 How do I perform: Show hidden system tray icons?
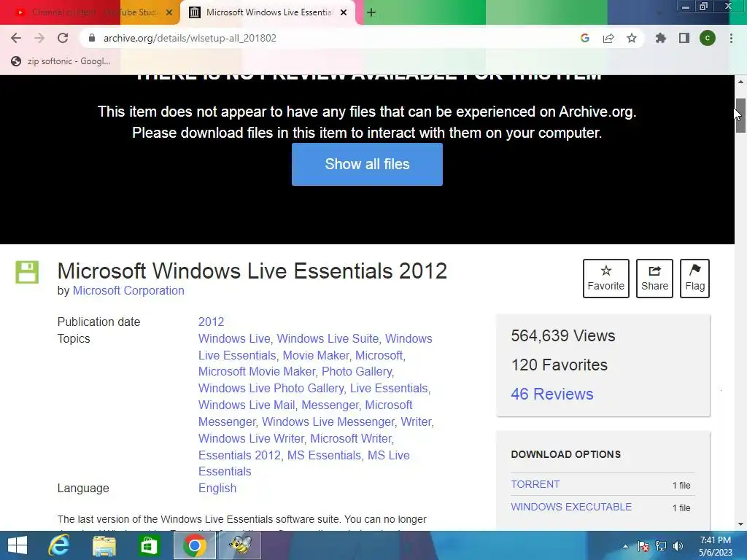pyautogui.click(x=625, y=546)
